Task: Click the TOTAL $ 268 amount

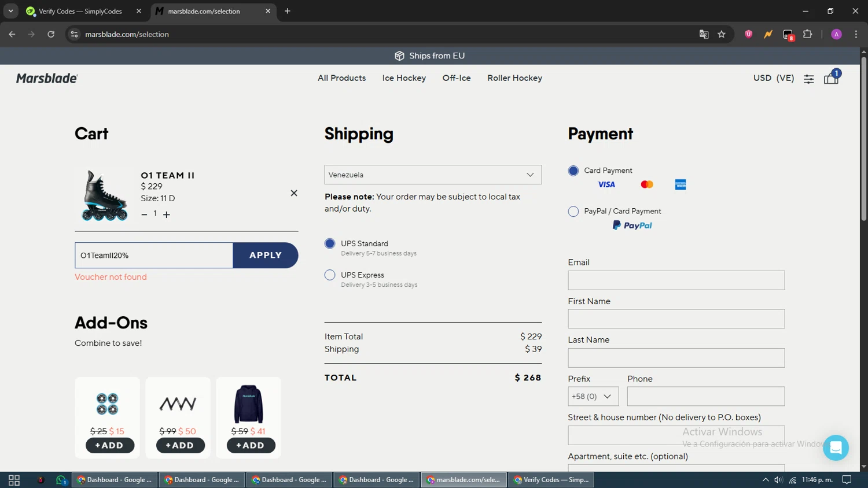Action: (528, 378)
